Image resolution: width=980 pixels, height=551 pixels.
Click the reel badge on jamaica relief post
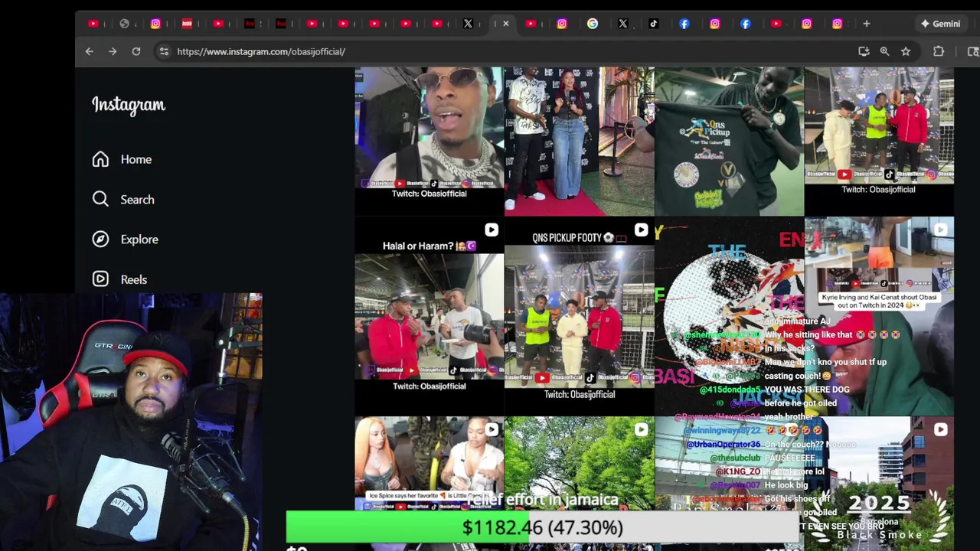click(641, 429)
